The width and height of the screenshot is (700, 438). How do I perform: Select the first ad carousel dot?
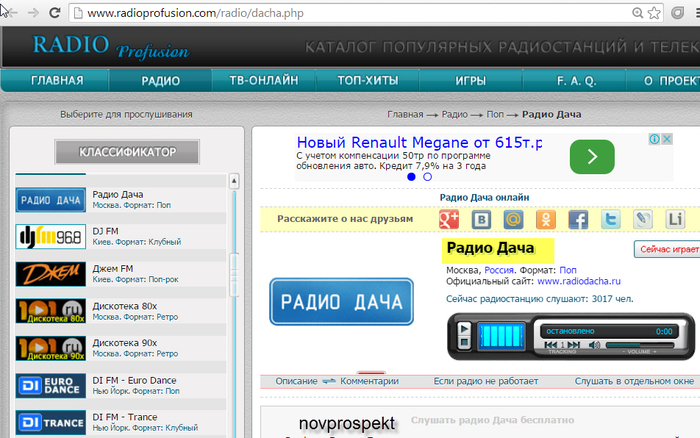(x=410, y=176)
